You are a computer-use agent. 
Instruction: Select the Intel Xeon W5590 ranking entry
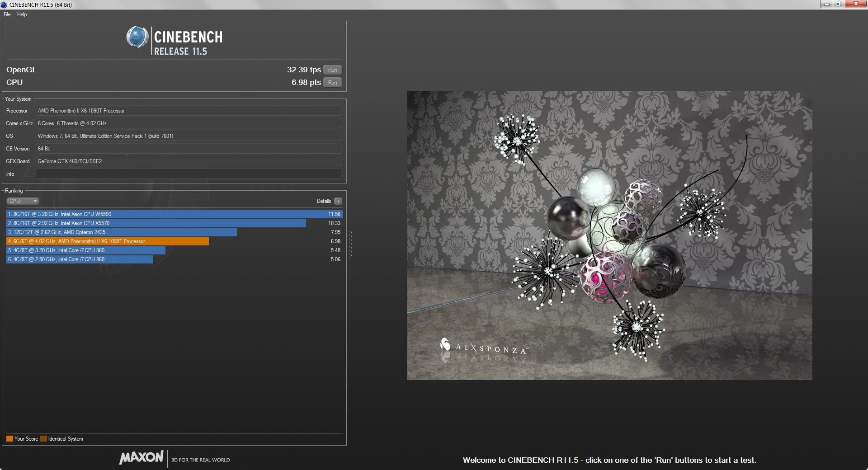(174, 214)
